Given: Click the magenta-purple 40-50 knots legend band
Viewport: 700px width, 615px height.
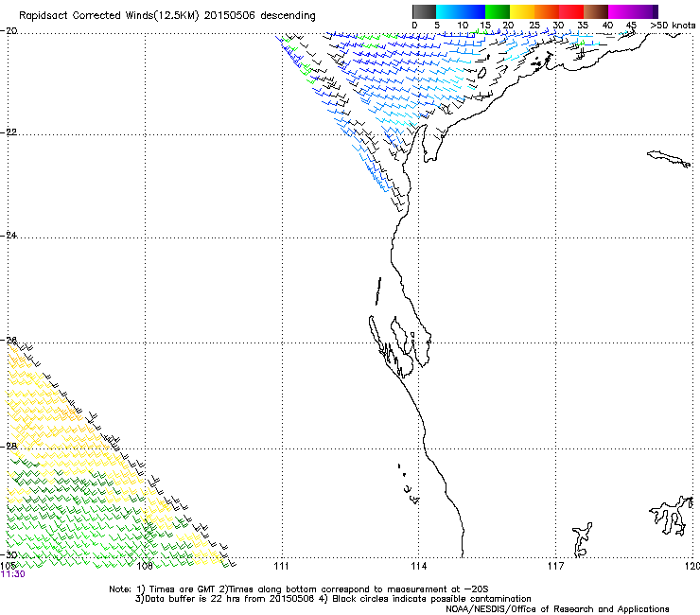Looking at the screenshot, I should click(633, 11).
